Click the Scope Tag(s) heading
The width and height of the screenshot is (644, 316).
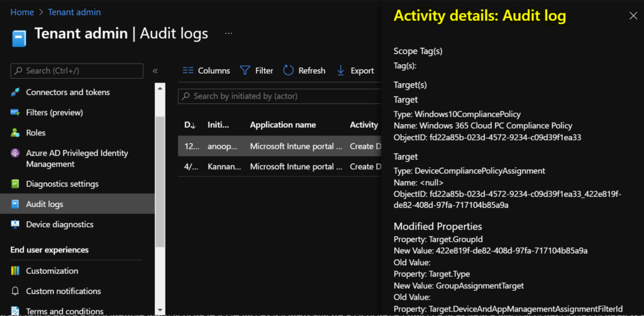418,52
